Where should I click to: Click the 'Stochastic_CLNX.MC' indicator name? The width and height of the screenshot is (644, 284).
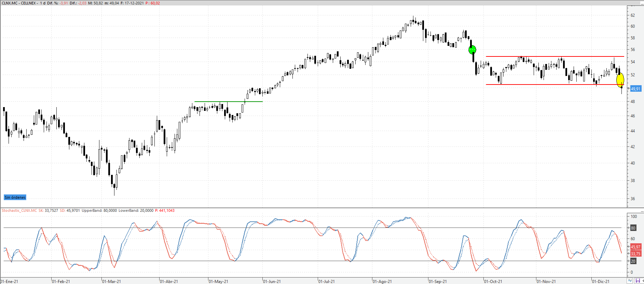19,210
